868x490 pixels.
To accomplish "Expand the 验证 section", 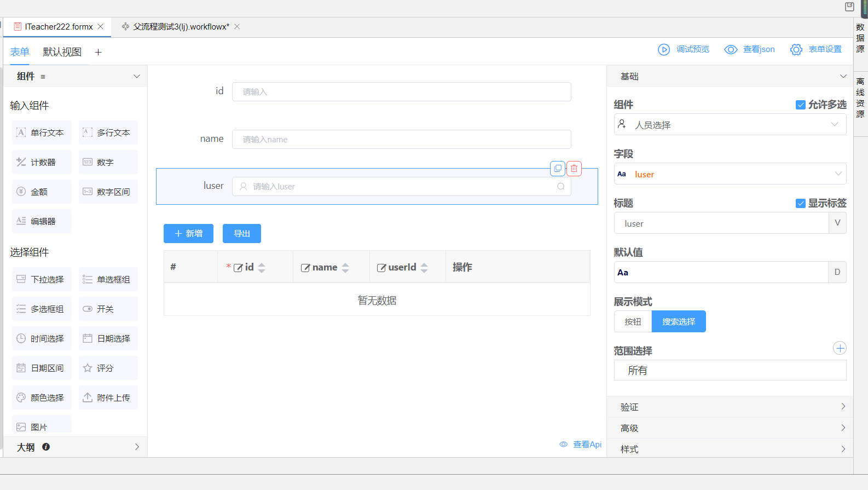I will click(730, 407).
